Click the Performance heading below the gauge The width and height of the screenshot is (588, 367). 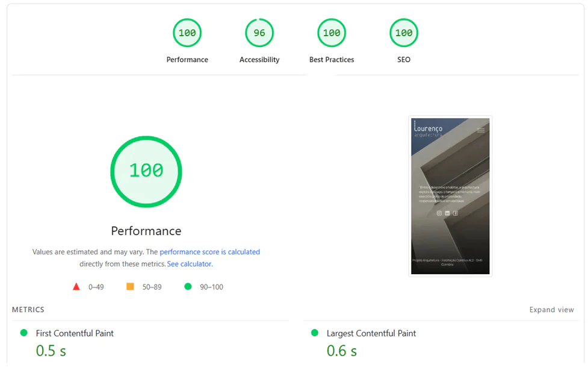tap(146, 231)
